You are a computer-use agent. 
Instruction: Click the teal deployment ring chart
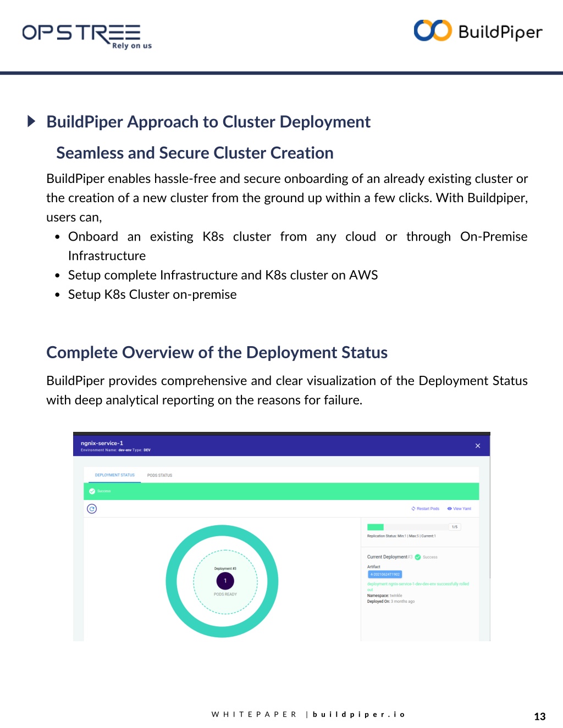pyautogui.click(x=222, y=581)
